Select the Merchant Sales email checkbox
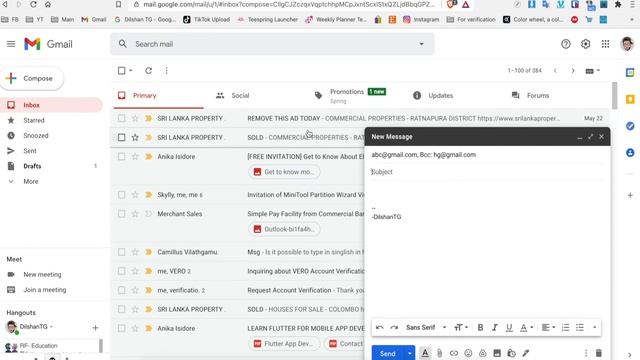This screenshot has height=360, width=640. click(x=122, y=214)
